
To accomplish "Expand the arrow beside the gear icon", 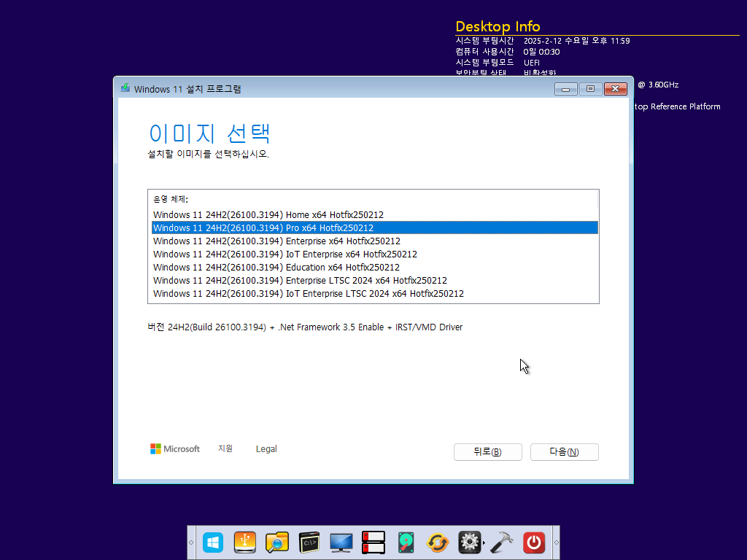I will point(484,543).
